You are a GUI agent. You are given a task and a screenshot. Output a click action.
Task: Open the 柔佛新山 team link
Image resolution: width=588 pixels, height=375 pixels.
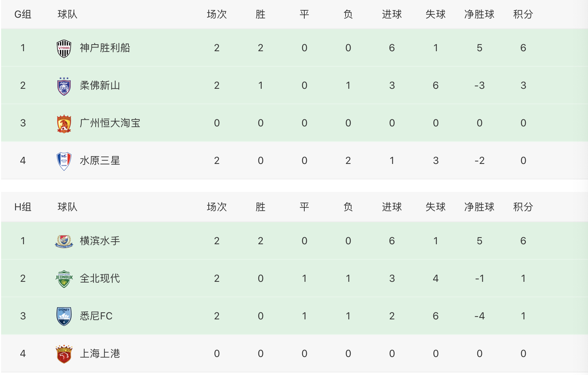pos(100,85)
